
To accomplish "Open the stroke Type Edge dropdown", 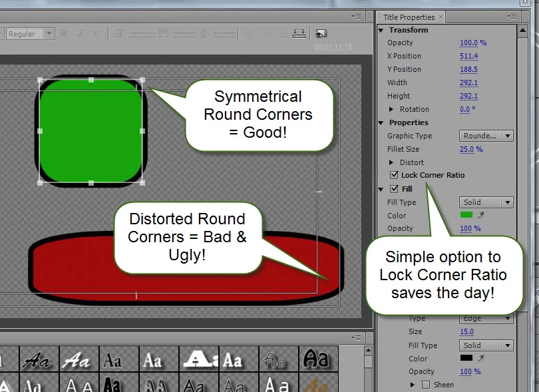I will pos(486,318).
